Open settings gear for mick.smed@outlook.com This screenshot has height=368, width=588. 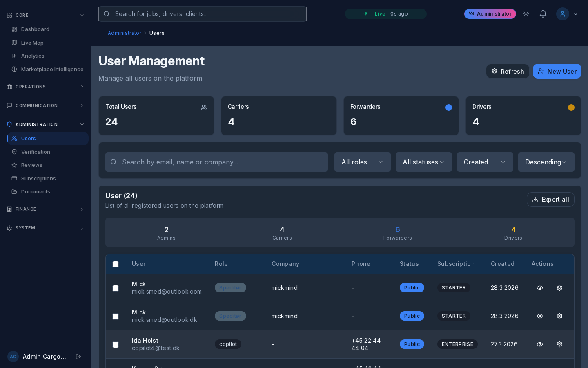pyautogui.click(x=559, y=288)
